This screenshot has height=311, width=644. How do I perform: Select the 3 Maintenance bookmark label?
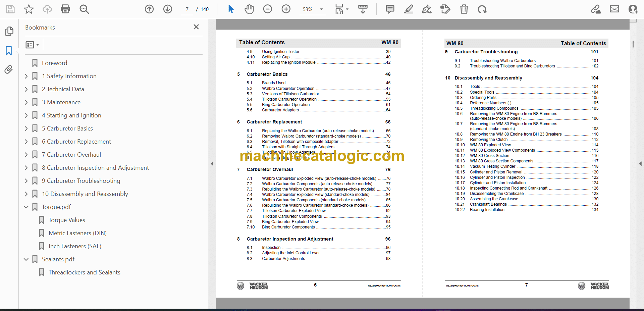(x=61, y=102)
